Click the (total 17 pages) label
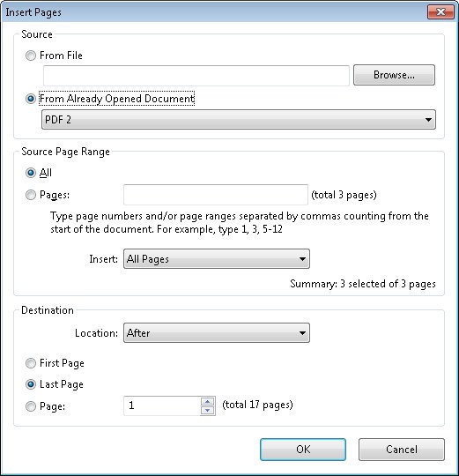459x476 pixels. click(257, 405)
